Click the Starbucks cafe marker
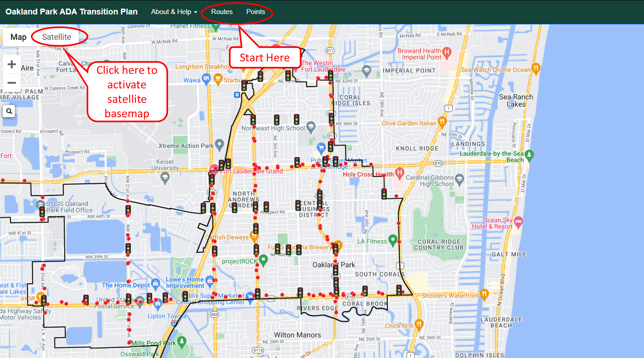Image resolution: width=644 pixels, height=358 pixels. [218, 79]
